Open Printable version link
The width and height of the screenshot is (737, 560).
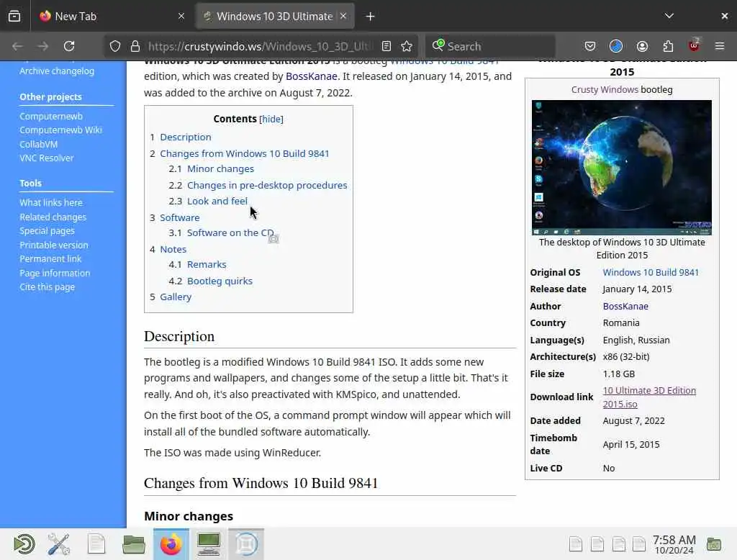tap(53, 245)
